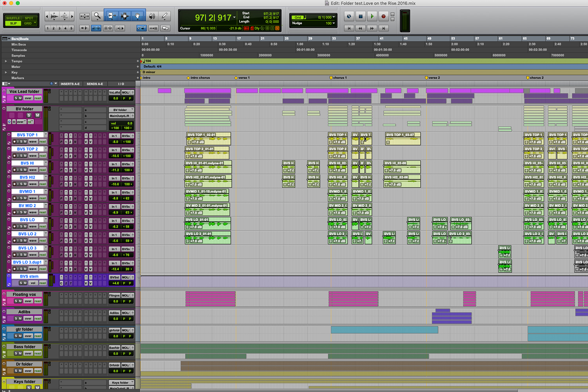Click the audio waveform zoom icon
The image size is (588, 392).
point(54,16)
